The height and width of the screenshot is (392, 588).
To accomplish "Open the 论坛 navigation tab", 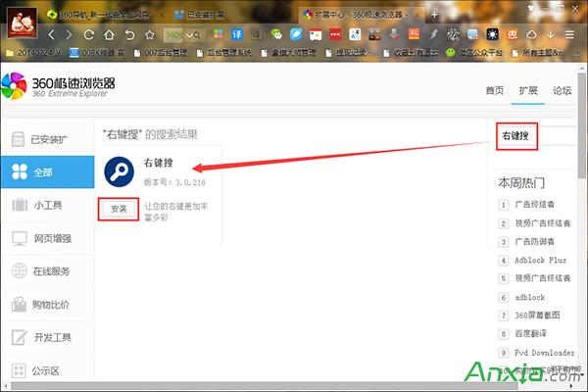I will tap(562, 90).
